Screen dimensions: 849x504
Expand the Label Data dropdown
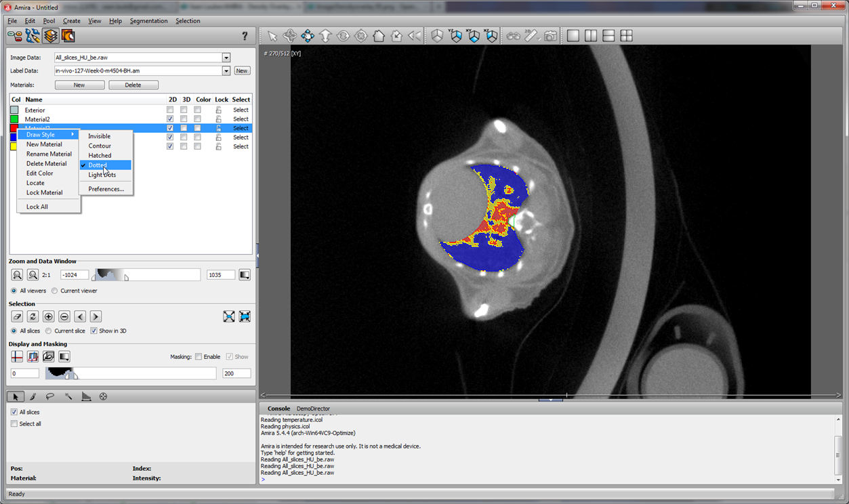[226, 71]
